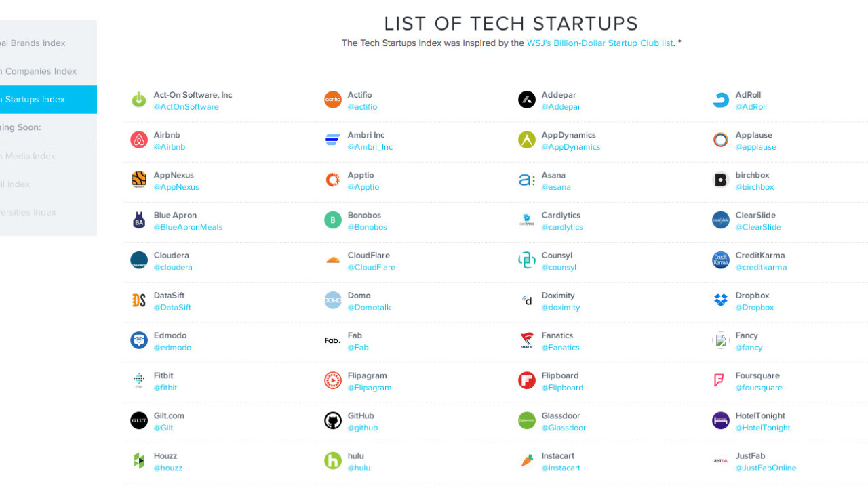The image size is (868, 488).
Task: Open WSJ's Billion-Dollar Startup Club list link
Action: (599, 43)
